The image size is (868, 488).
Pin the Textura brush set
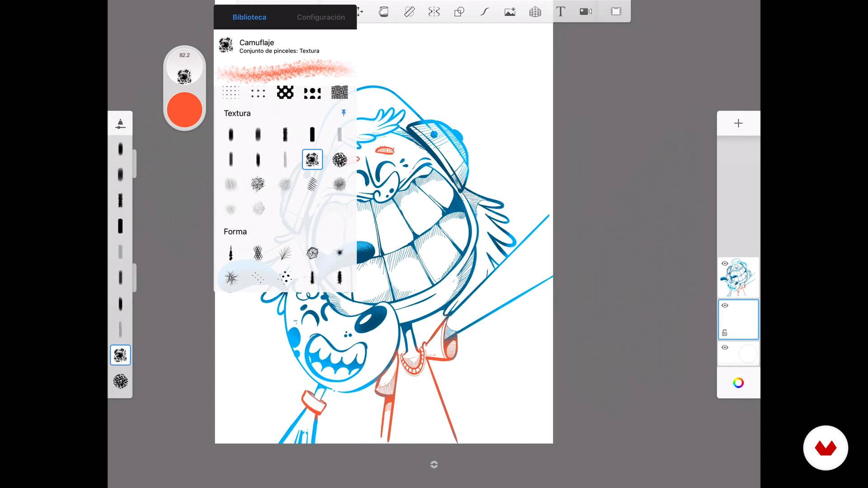344,113
